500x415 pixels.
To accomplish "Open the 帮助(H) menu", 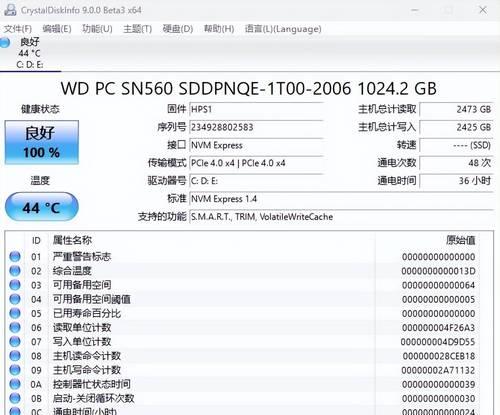I will tap(219, 29).
